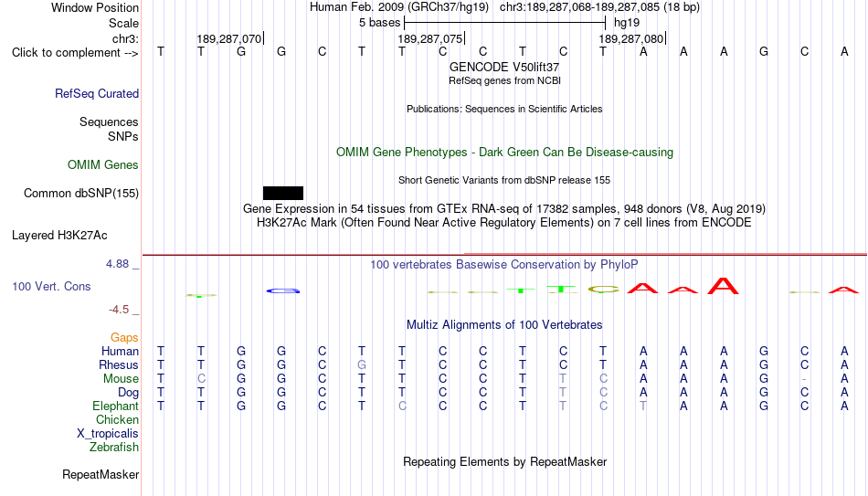This screenshot has width=868, height=496.
Task: Click 'Multiz Alignments of 100 Vertebrates' title
Action: [504, 325]
